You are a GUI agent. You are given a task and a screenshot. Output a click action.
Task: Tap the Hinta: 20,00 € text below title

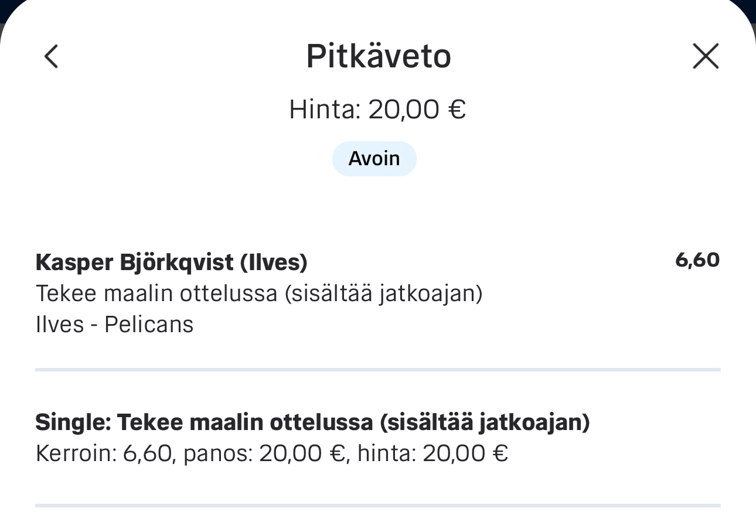point(377,110)
